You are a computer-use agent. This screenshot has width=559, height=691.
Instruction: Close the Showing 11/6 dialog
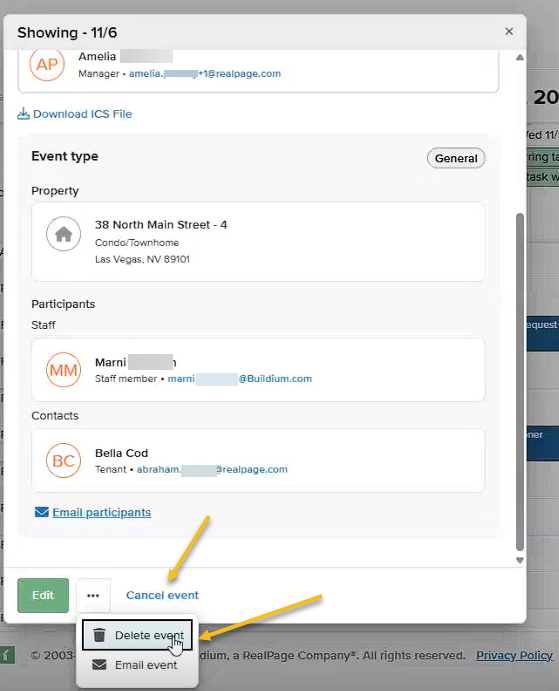click(509, 31)
